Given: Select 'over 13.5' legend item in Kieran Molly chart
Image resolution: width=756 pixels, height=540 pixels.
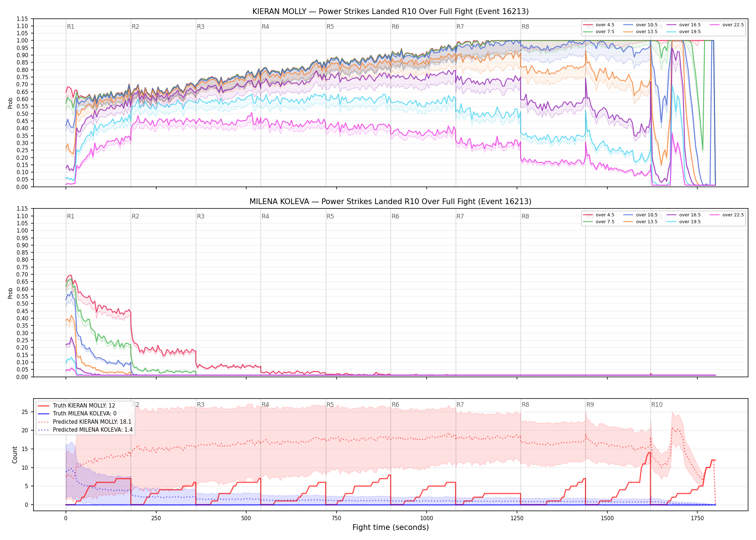Looking at the screenshot, I should coord(640,32).
